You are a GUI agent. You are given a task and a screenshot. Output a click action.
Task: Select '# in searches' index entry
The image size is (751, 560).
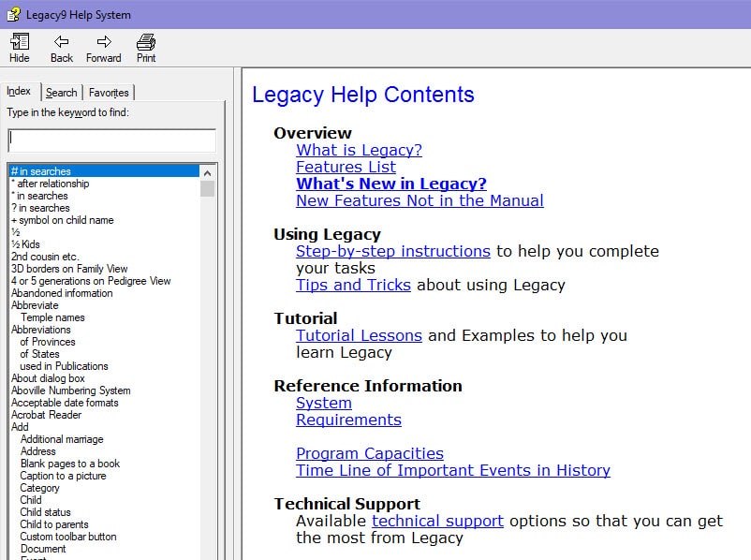click(41, 171)
